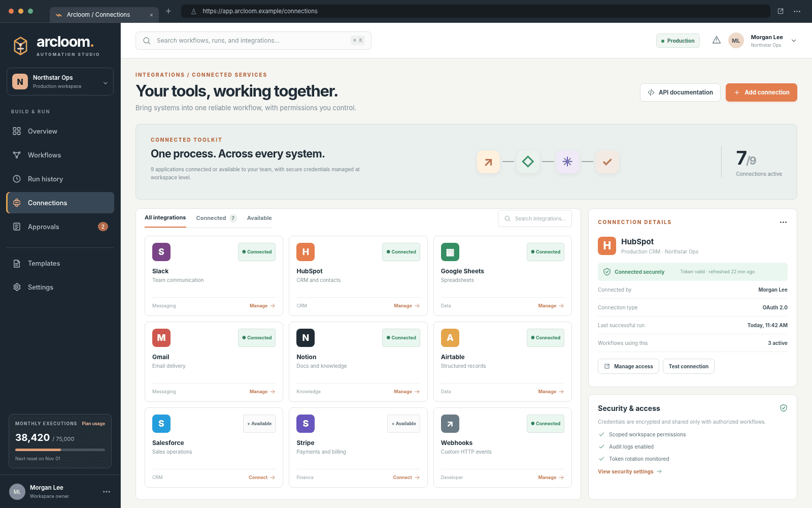This screenshot has height=508, width=812.
Task: Open Approvals in the sidebar
Action: click(x=60, y=227)
